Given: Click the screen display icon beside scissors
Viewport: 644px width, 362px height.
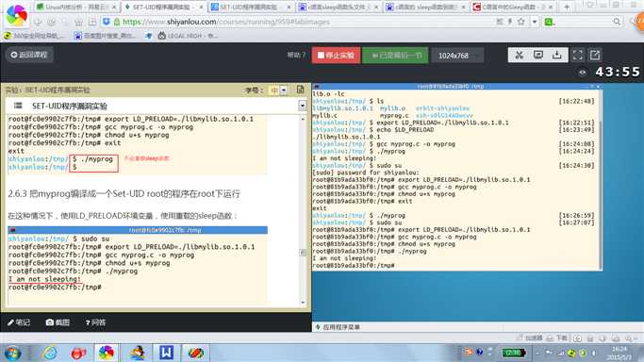Looking at the screenshot, I should (538, 55).
